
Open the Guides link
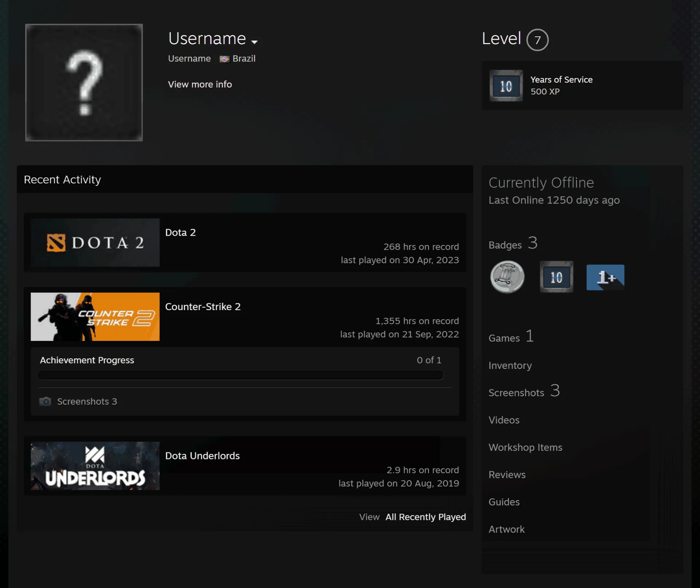pyautogui.click(x=504, y=502)
